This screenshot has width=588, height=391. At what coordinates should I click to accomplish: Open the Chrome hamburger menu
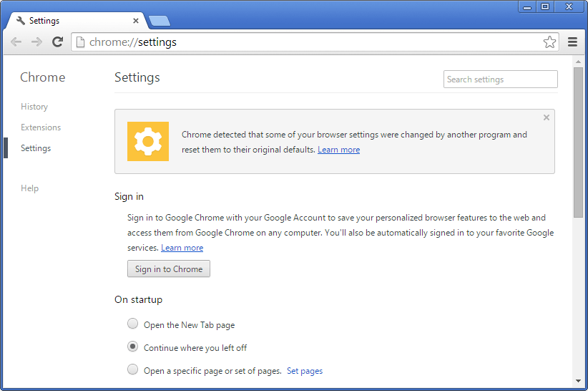pos(572,42)
